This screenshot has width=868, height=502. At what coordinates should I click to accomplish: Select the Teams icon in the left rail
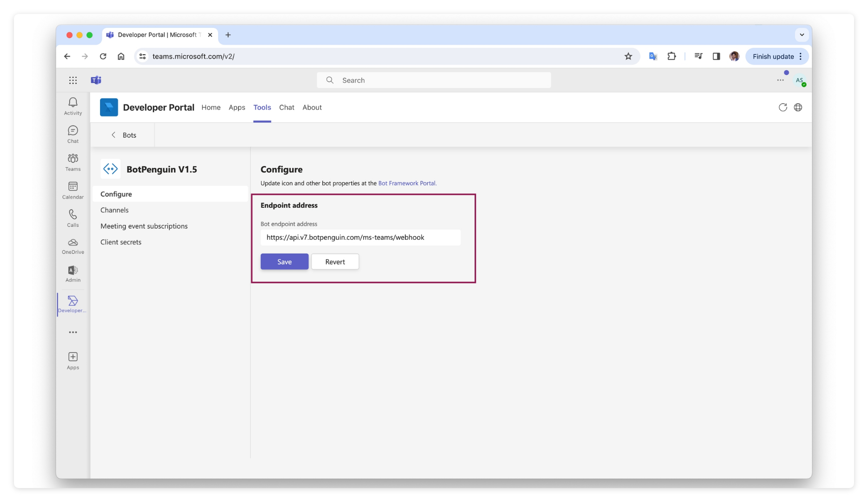tap(73, 162)
